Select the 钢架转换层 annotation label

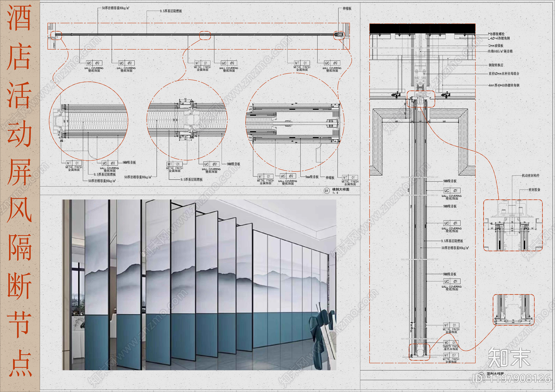496,65
